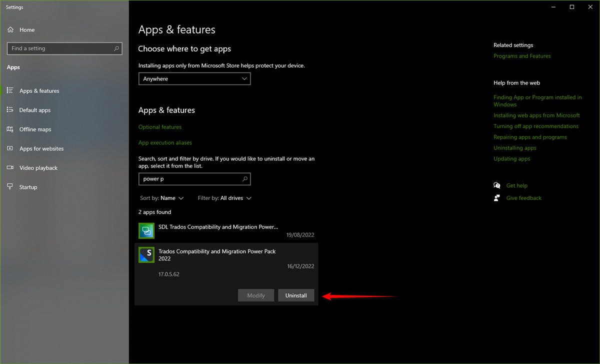Click the search magnifier in app filter box
The height and width of the screenshot is (364, 600).
[x=244, y=178]
